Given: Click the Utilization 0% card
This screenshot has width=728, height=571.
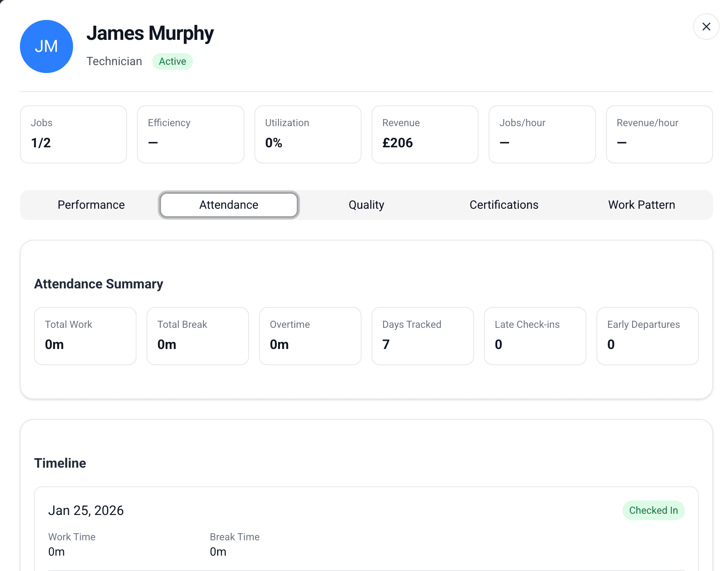Looking at the screenshot, I should pos(308,134).
